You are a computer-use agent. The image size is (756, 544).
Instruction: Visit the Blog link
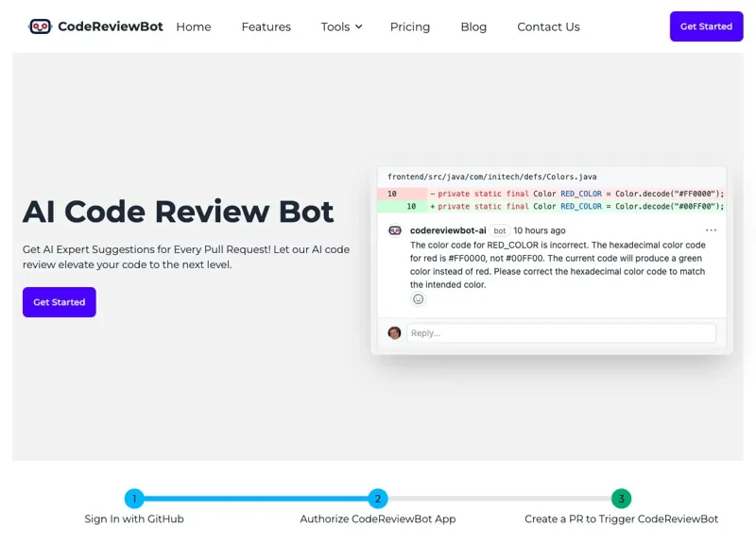coord(473,27)
